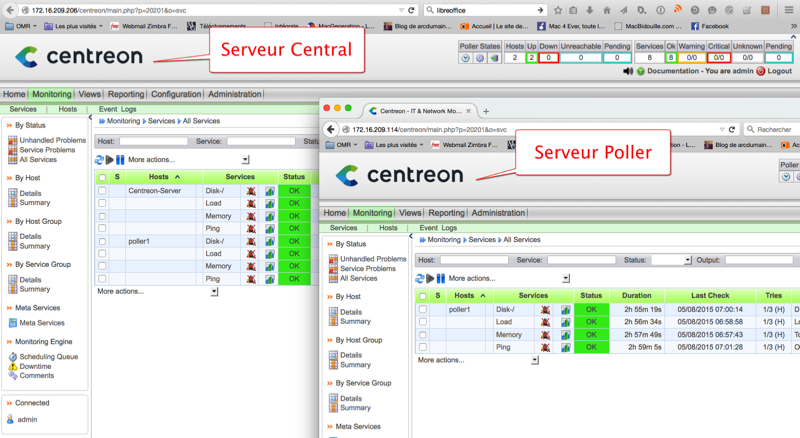Open the Configuration tab on the central server
The image size is (800, 438).
click(x=176, y=94)
